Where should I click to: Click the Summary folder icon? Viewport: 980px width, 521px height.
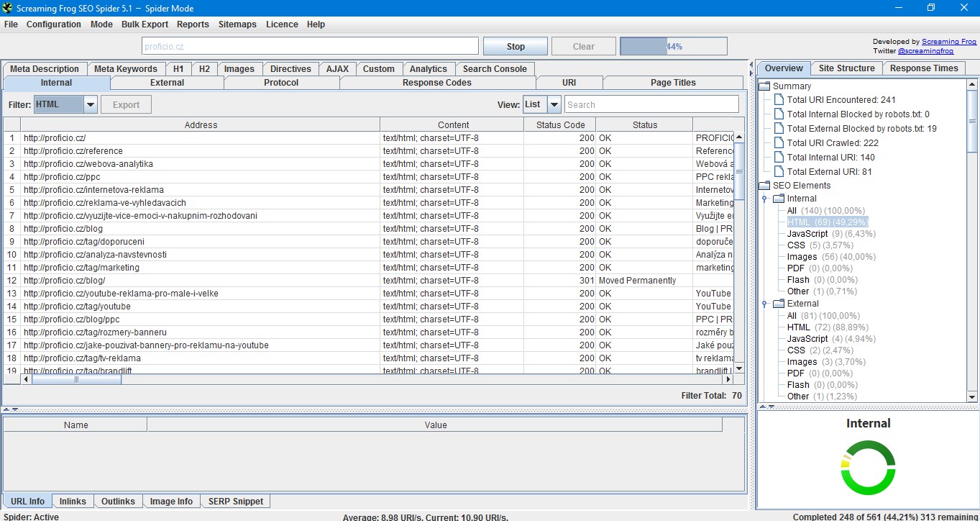click(765, 86)
